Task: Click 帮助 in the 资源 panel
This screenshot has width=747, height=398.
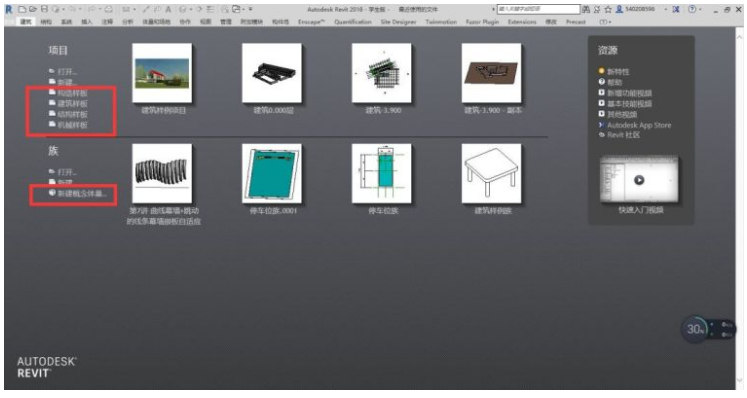Action: [x=611, y=82]
